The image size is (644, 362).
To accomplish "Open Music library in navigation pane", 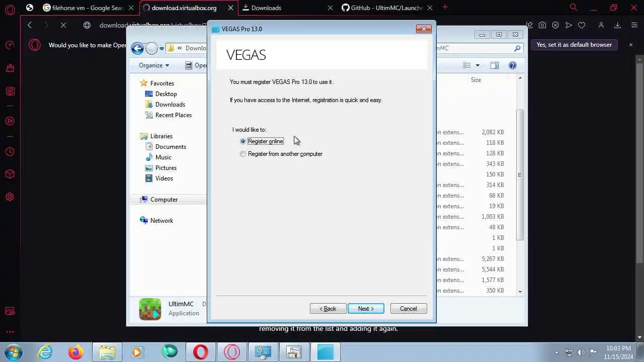I will point(163,157).
